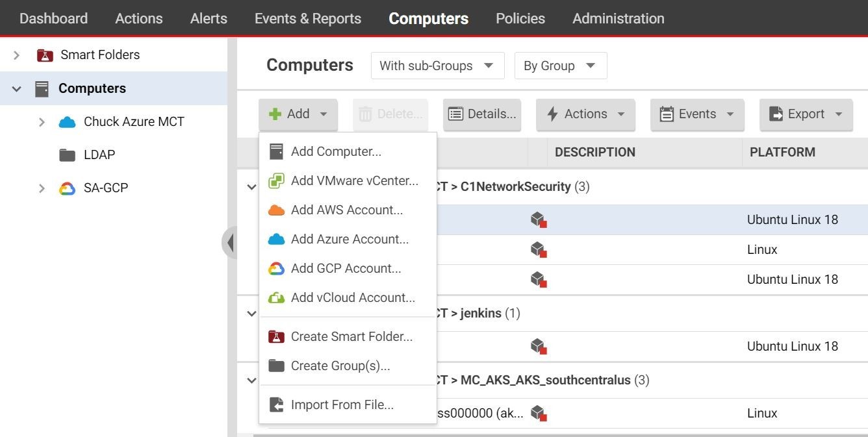Click the LDAP folder icon
Image resolution: width=868 pixels, height=437 pixels.
tap(67, 155)
